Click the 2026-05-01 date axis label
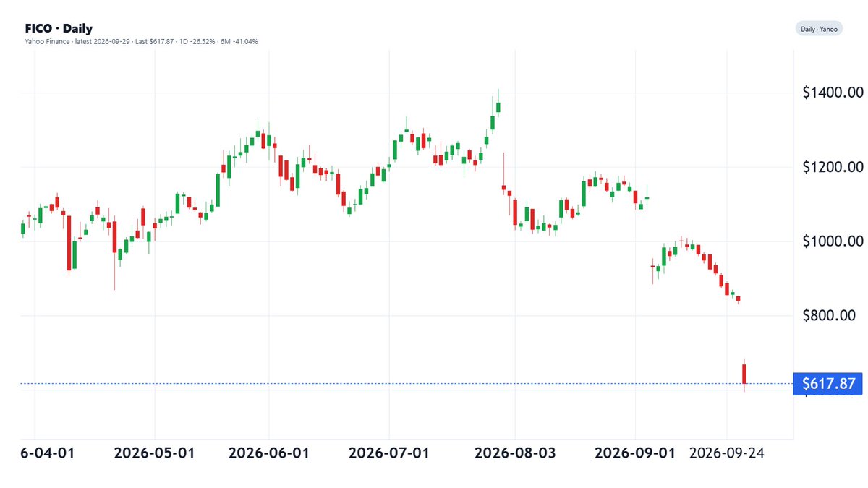The height and width of the screenshot is (488, 868). coord(154,453)
